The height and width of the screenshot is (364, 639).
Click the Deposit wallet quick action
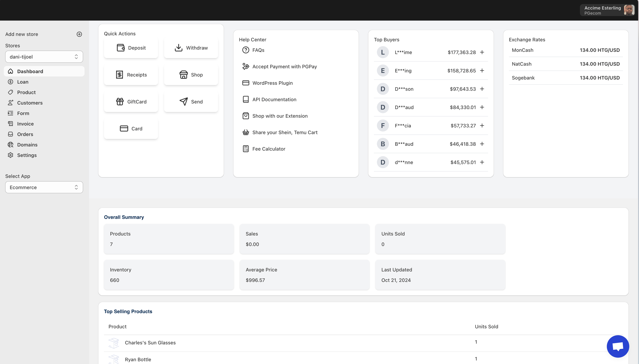pos(131,48)
